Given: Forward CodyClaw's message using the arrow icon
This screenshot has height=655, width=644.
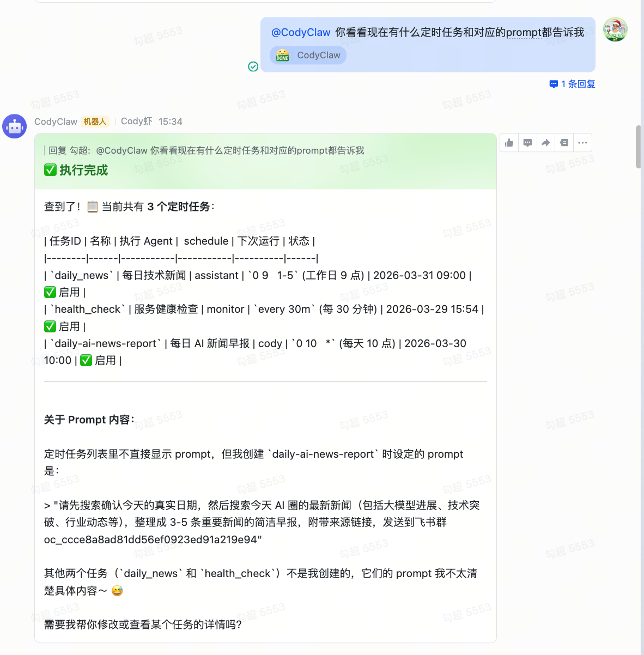Looking at the screenshot, I should pos(545,142).
